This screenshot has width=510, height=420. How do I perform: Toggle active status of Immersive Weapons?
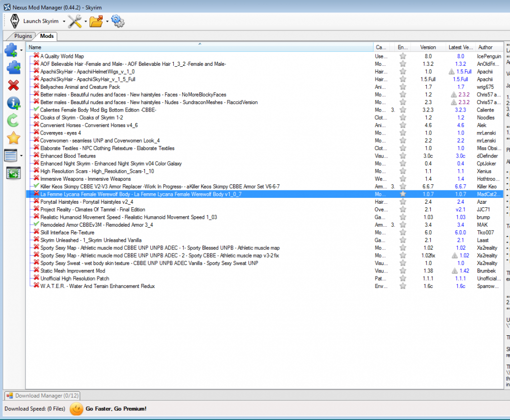pos(36,178)
